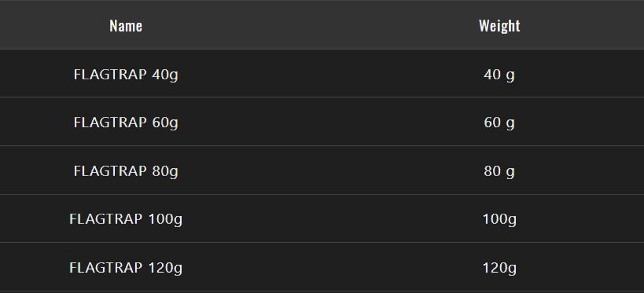The image size is (644, 293).
Task: Click the middle of the FLAGTRAP 60g row
Action: (322, 122)
